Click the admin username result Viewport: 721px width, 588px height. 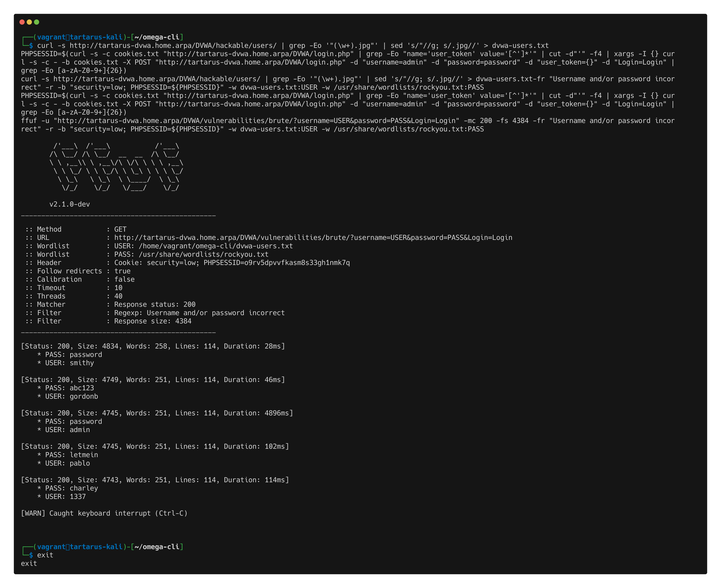[80, 430]
